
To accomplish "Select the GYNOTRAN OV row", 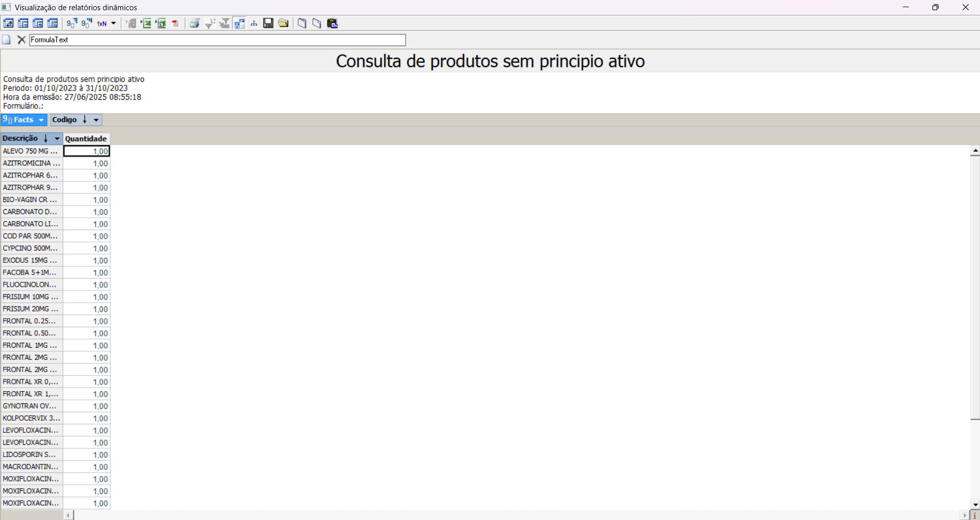I will click(x=32, y=406).
